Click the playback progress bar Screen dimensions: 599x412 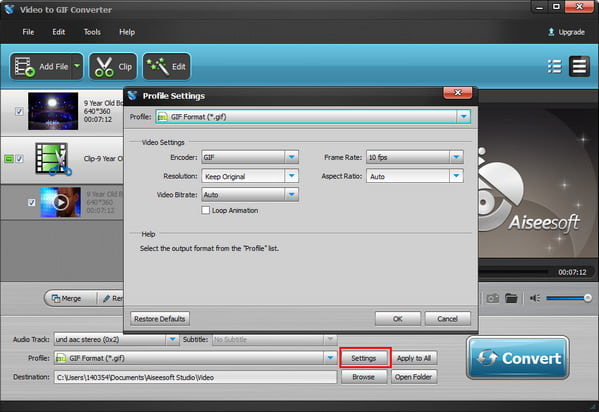point(513,272)
